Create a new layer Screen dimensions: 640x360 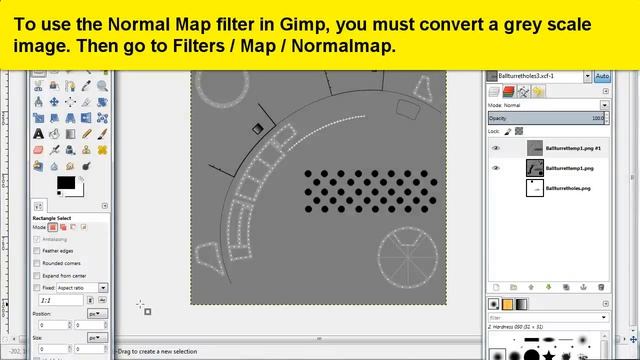click(496, 287)
